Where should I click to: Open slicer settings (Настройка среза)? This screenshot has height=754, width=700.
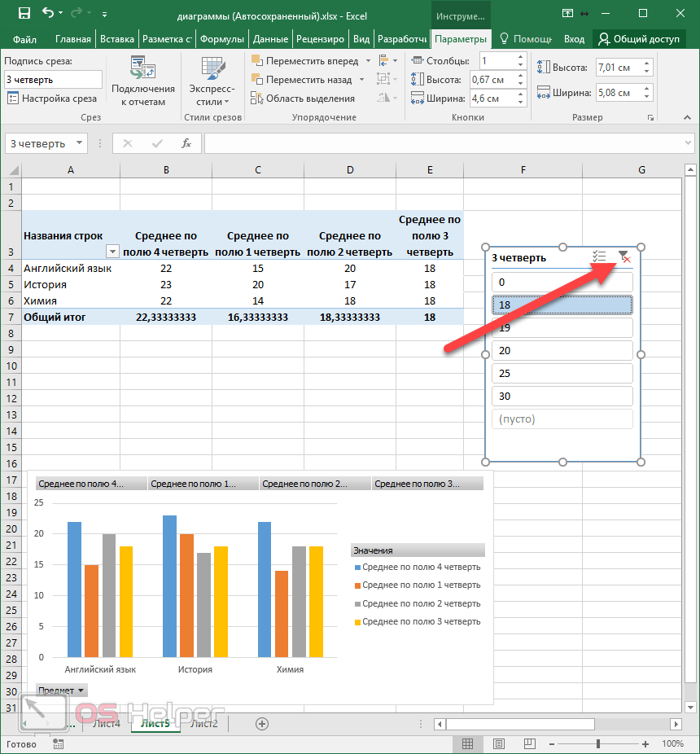click(x=53, y=99)
